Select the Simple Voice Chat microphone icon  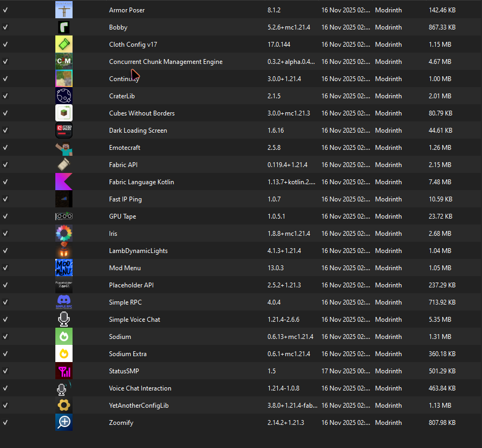click(x=64, y=319)
